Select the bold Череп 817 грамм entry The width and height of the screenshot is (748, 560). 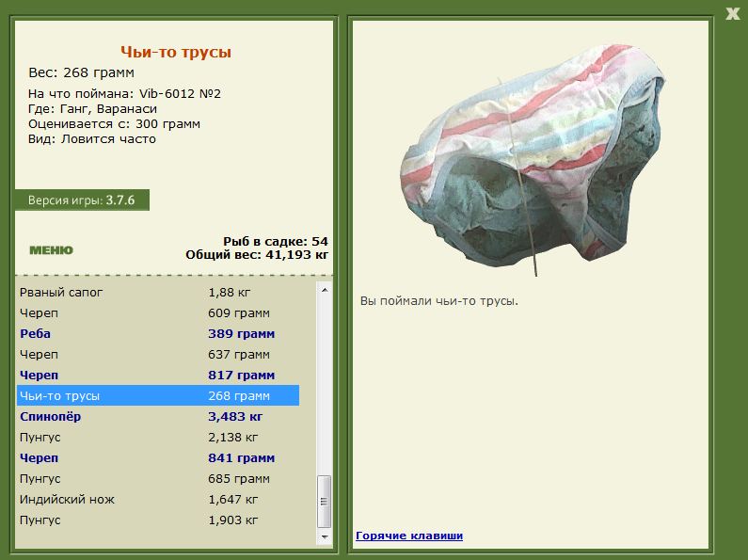point(158,375)
